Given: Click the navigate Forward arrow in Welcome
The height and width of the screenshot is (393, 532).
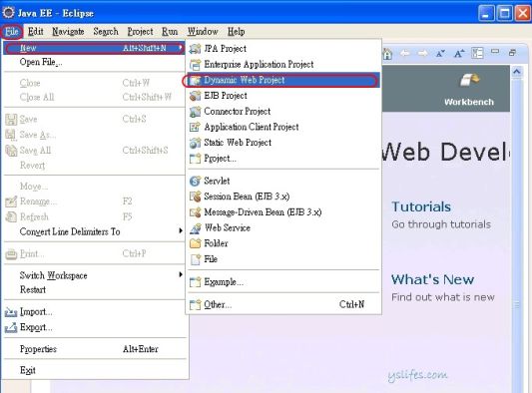Looking at the screenshot, I should point(422,53).
